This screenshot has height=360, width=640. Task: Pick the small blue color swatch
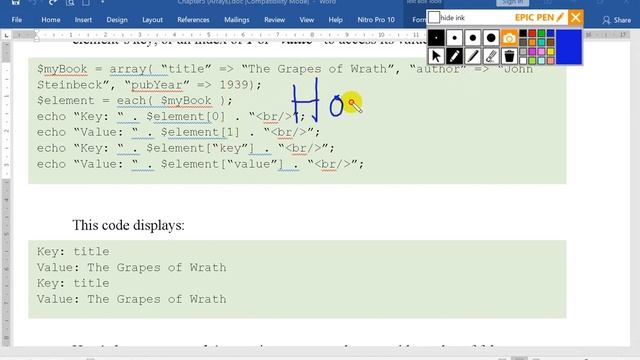551,33
